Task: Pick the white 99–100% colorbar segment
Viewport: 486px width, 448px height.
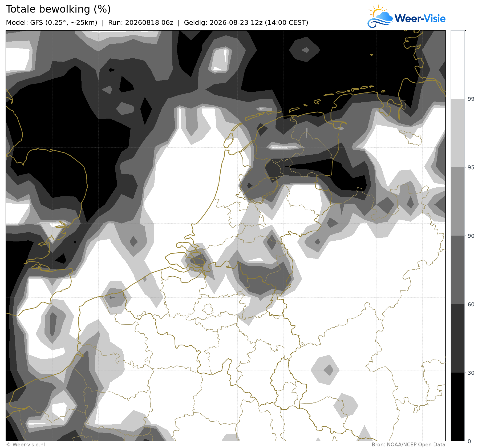Action: (458, 65)
